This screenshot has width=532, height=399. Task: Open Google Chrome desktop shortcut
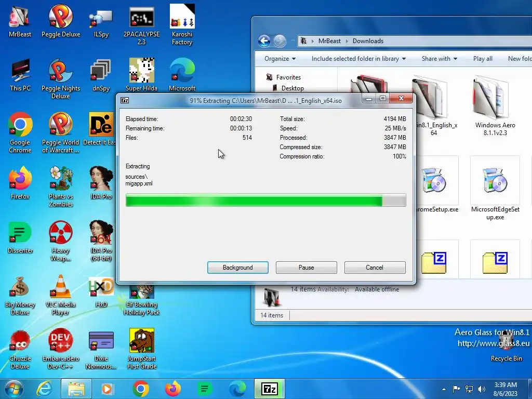[x=20, y=132]
